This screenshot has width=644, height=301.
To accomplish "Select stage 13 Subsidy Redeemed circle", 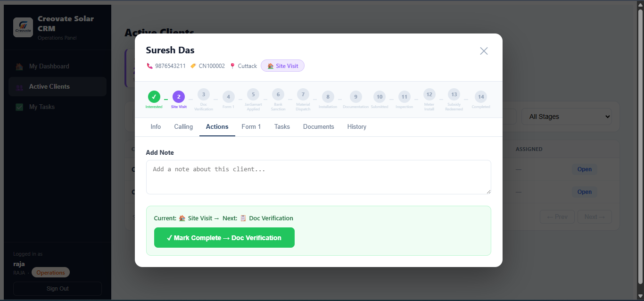I will tap(454, 94).
